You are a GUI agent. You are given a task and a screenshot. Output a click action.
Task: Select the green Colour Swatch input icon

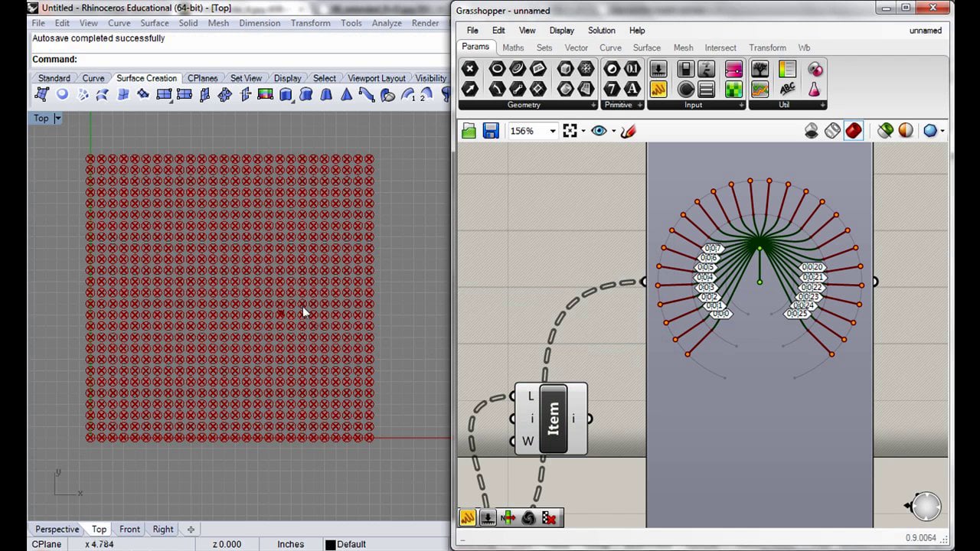[x=733, y=89]
